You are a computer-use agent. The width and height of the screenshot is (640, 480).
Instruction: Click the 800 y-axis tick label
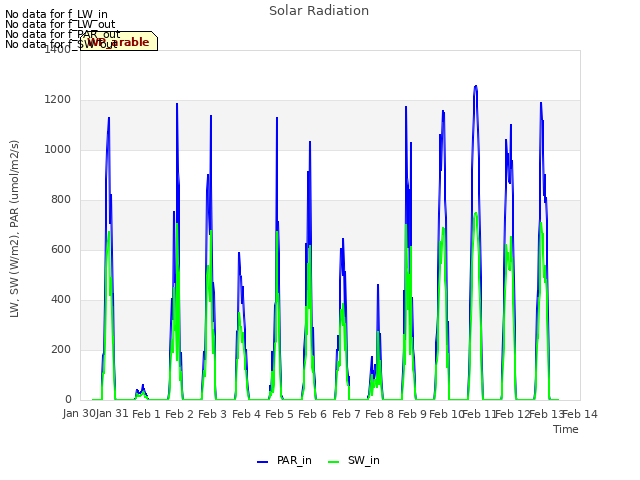point(61,200)
